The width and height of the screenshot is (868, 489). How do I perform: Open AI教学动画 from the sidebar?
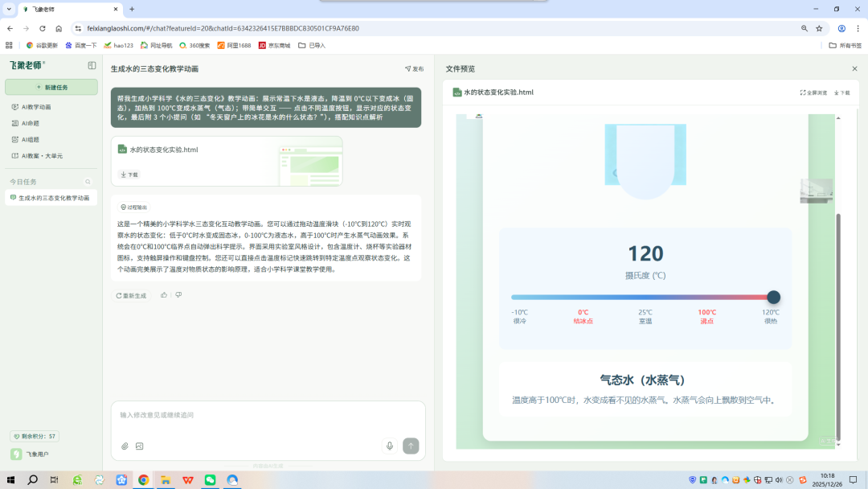point(35,106)
